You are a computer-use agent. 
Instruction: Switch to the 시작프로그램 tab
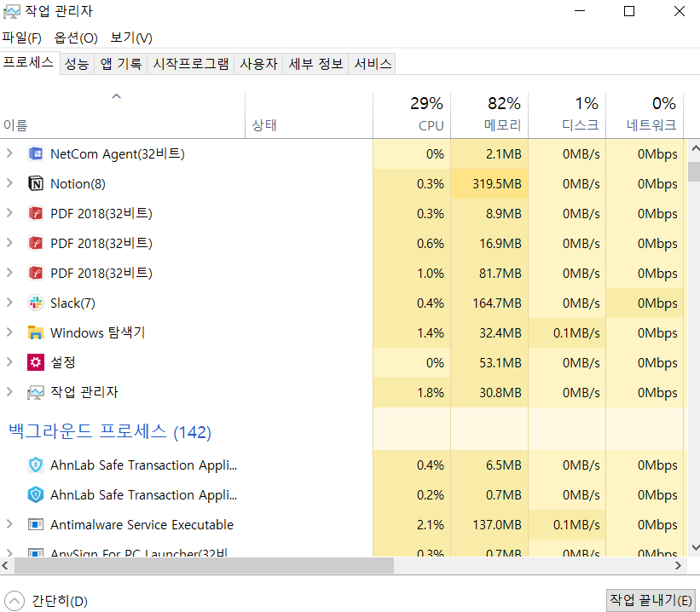[x=191, y=64]
